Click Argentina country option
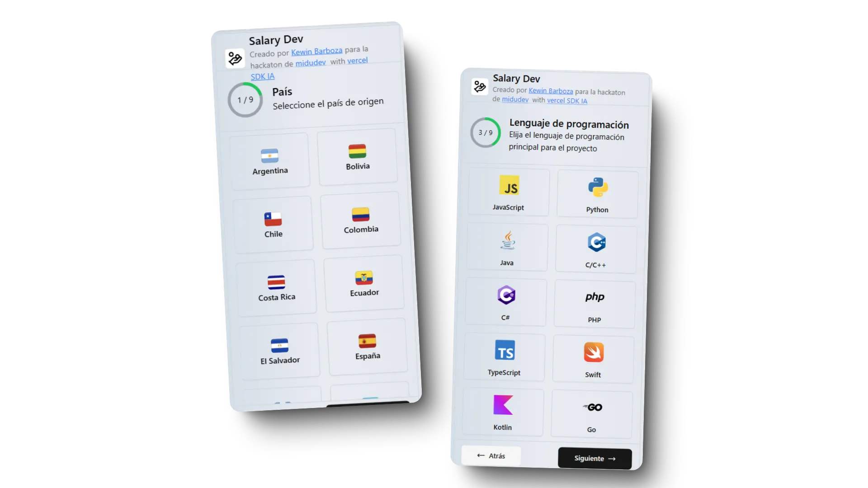Viewport: 868px width, 488px height. 269,158
